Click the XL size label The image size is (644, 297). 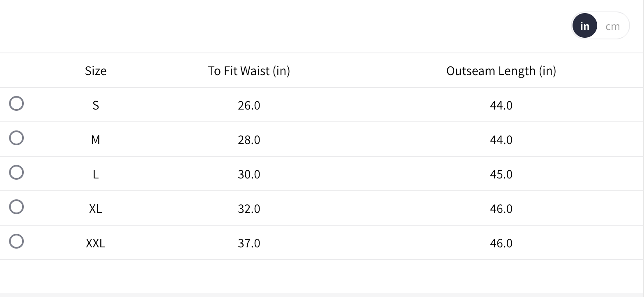96,209
